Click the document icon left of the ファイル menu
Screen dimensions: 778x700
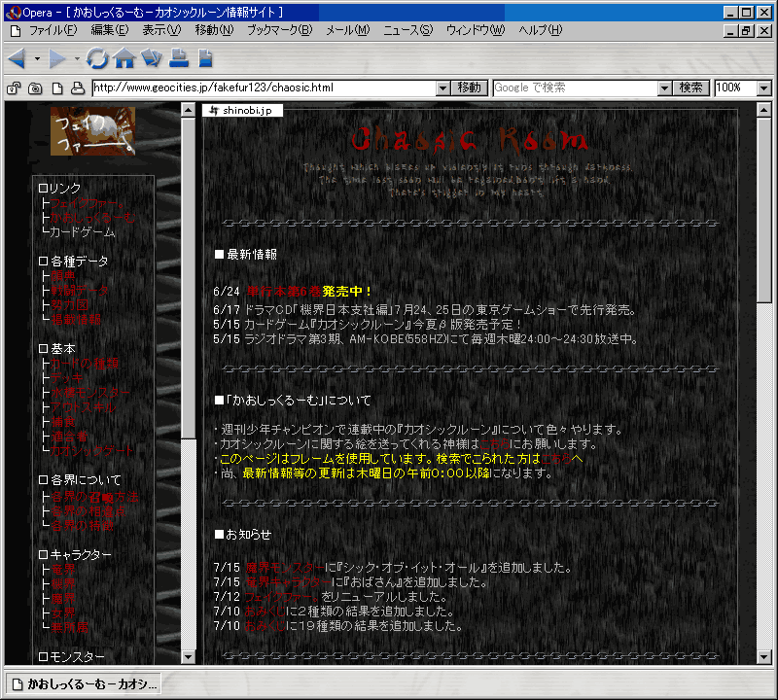(16, 31)
